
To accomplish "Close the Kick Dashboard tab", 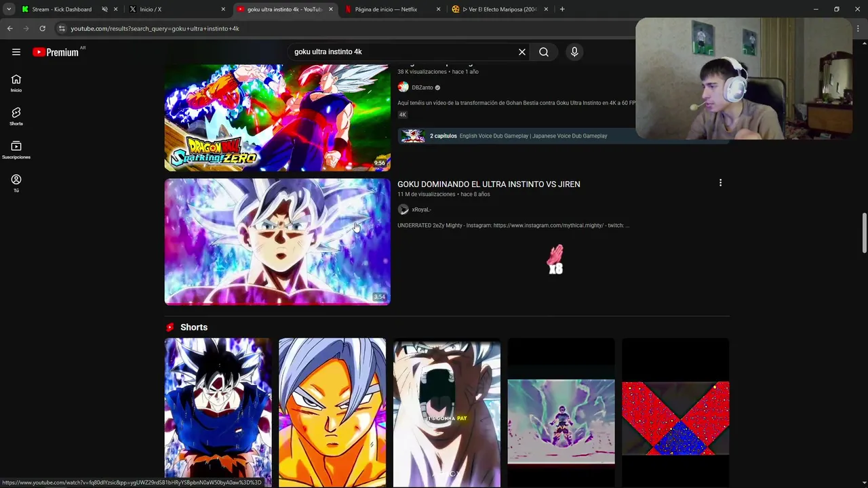I will coord(115,9).
